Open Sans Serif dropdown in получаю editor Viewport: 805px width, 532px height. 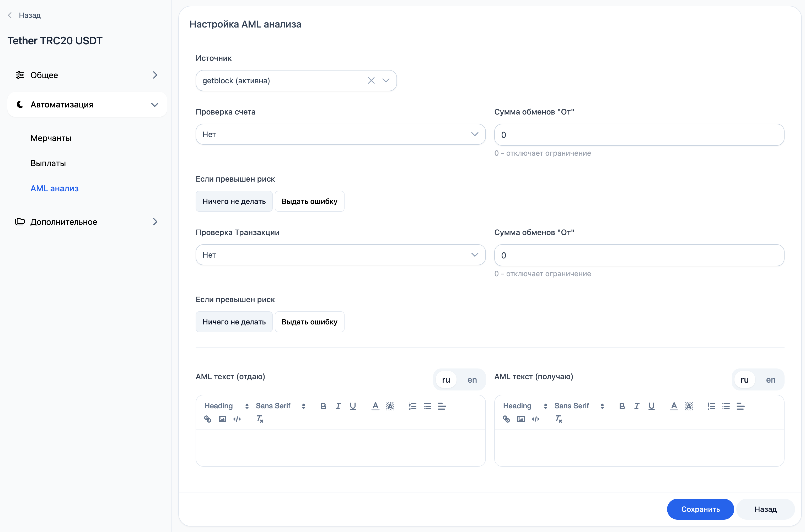tap(579, 406)
